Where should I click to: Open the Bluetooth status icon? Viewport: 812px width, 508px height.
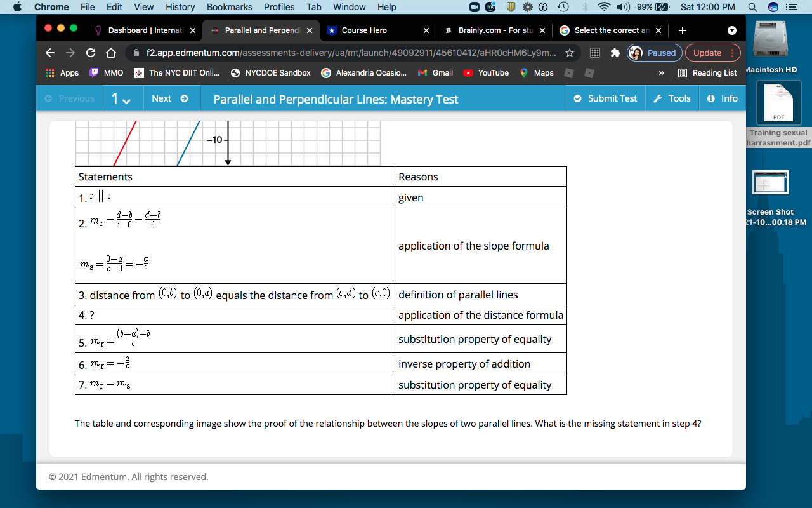click(x=585, y=7)
